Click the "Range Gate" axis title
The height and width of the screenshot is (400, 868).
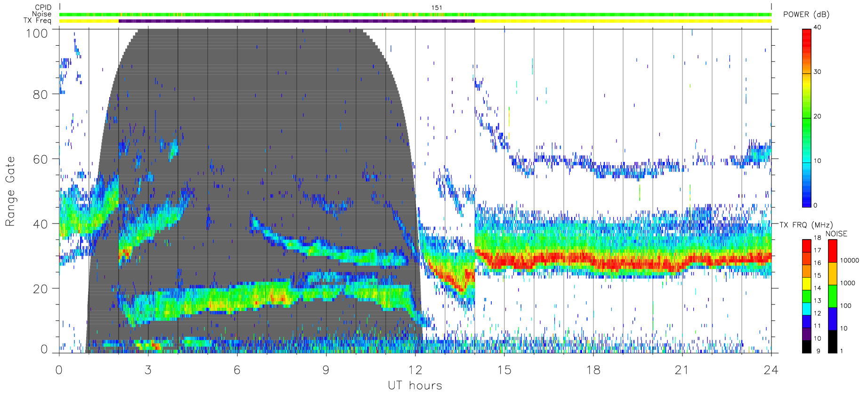tap(10, 191)
